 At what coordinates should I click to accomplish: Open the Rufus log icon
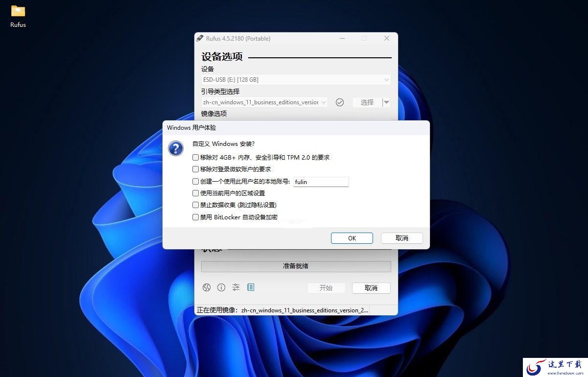coord(251,287)
